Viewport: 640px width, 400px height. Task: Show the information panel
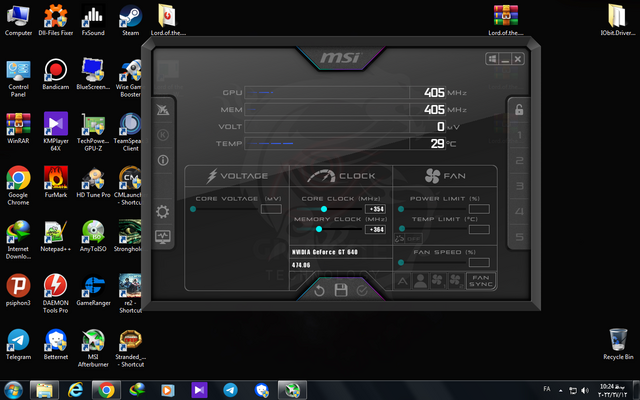163,160
